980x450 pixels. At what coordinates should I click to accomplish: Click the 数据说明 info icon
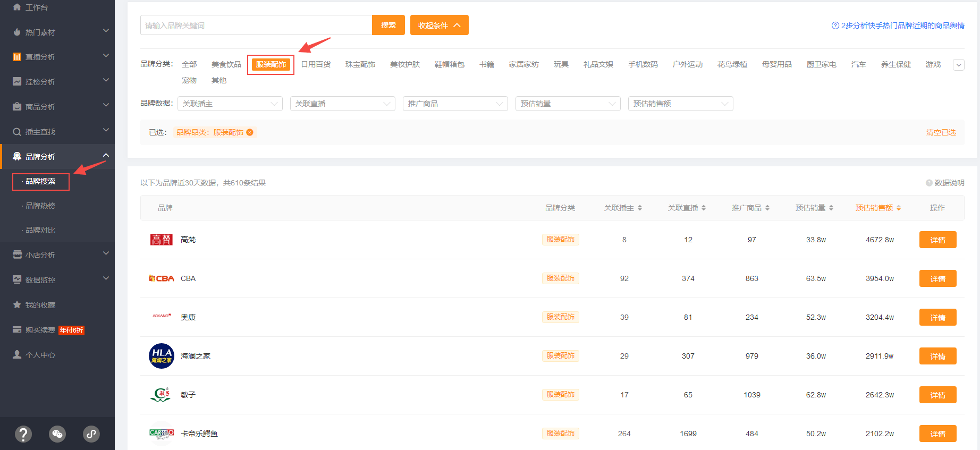point(929,183)
